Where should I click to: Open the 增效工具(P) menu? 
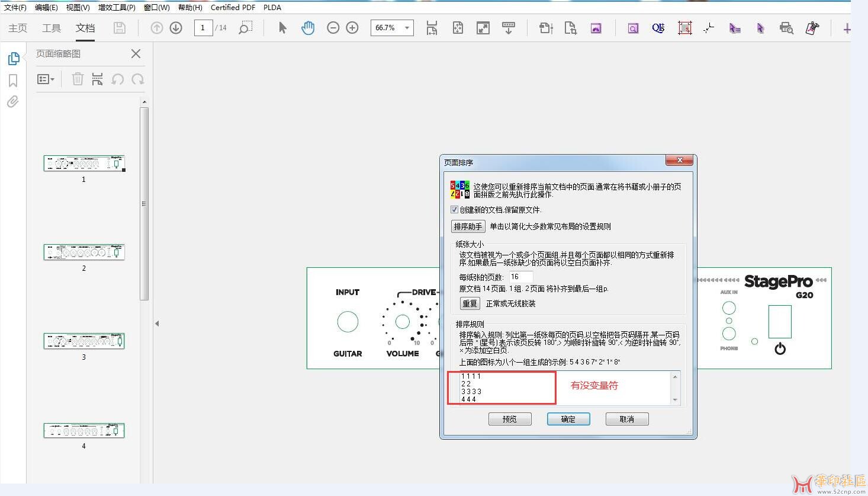tap(117, 8)
